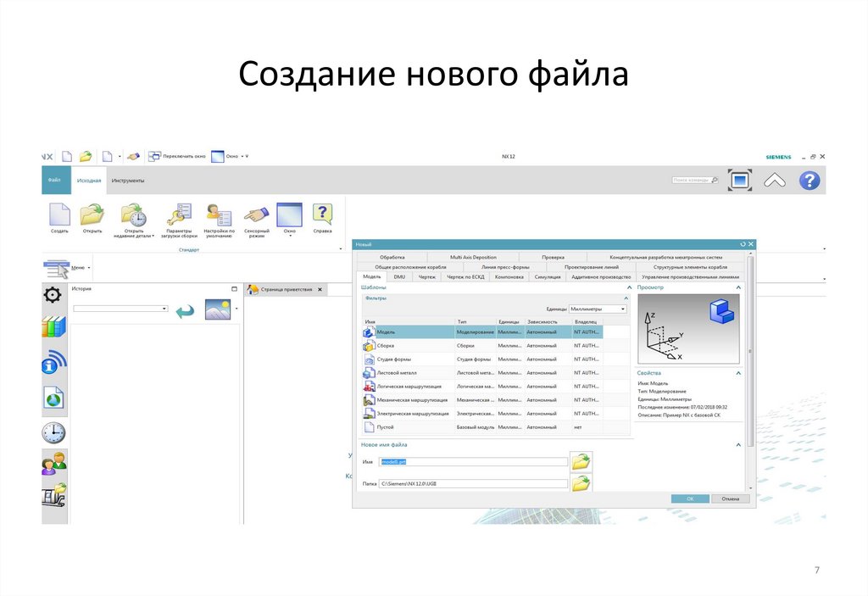Click the blank page icon in quick access toolbar
This screenshot has height=596, width=868.
coord(67,157)
